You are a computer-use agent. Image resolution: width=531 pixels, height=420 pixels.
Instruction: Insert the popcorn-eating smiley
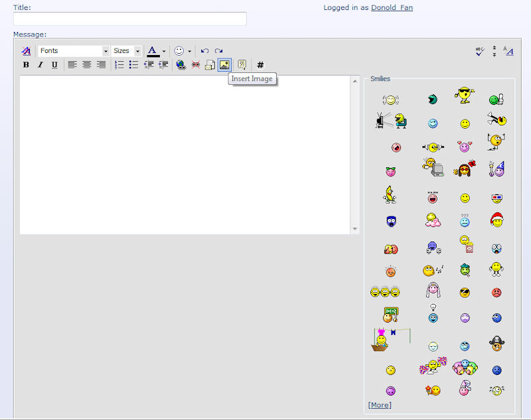467,244
